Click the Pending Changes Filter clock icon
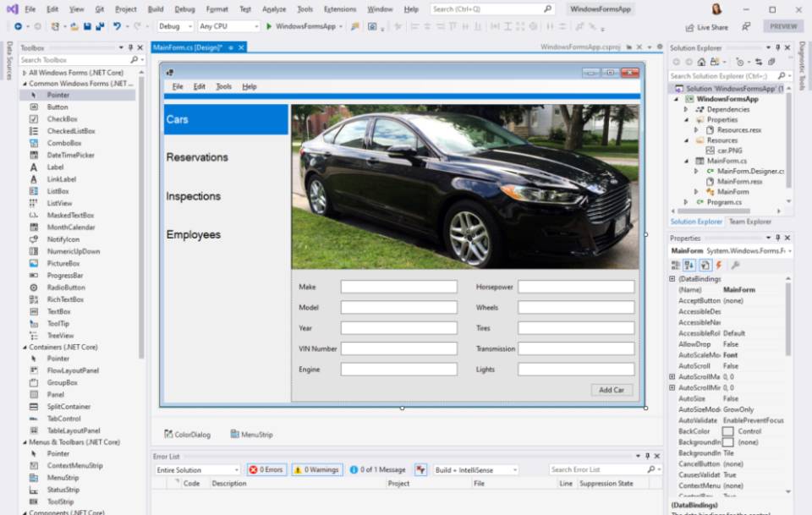The height and width of the screenshot is (515, 812). click(739, 62)
